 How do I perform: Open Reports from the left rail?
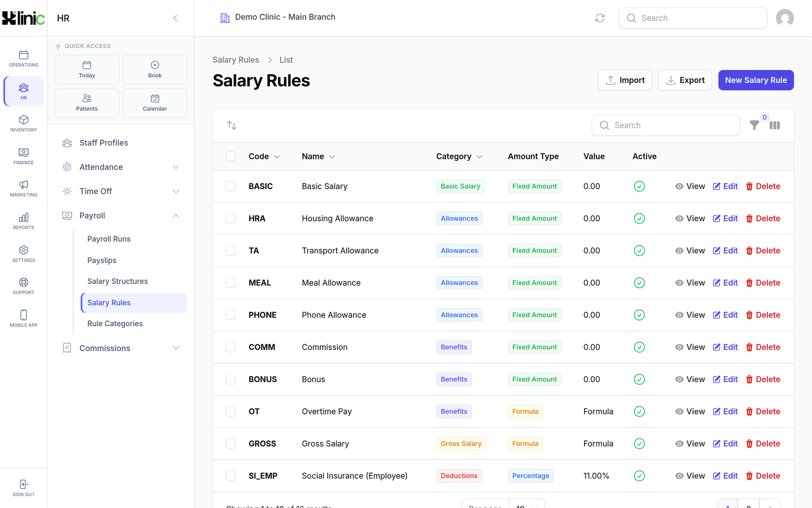pos(23,221)
